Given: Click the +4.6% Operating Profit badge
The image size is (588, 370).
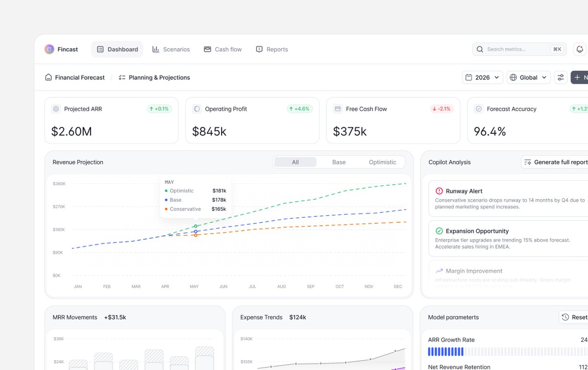Looking at the screenshot, I should coord(300,109).
